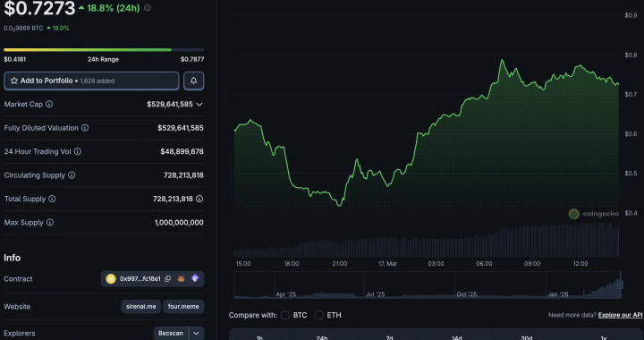Click the Add to Portfolio button

coord(91,81)
